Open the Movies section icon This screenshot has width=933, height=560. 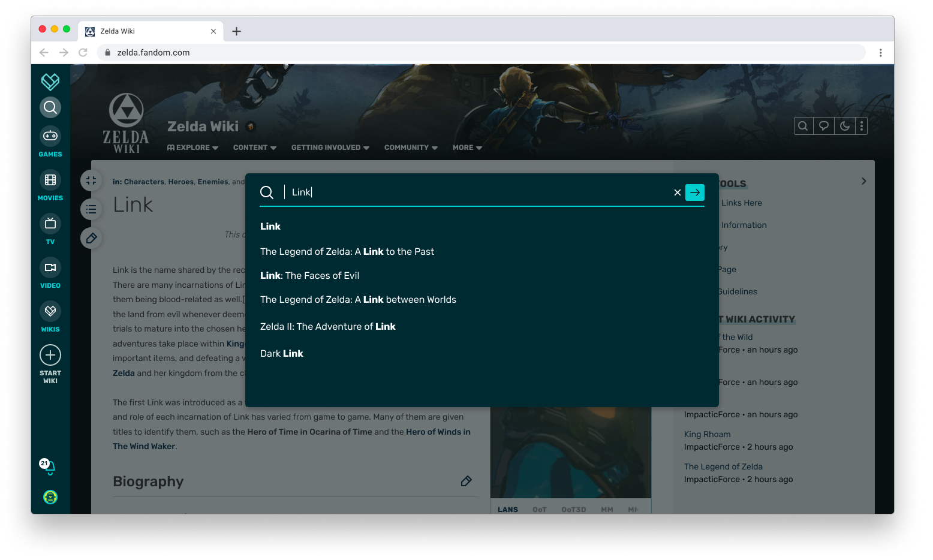tap(50, 180)
